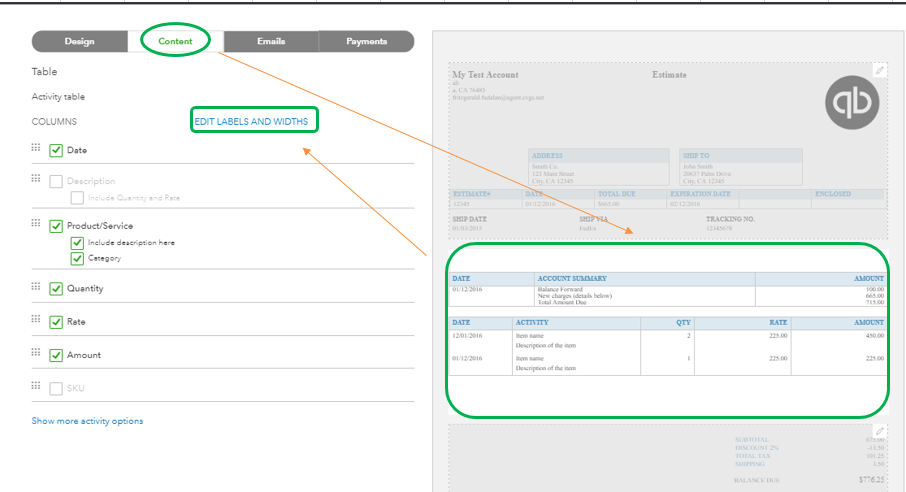Click Show more activity options link

[87, 421]
